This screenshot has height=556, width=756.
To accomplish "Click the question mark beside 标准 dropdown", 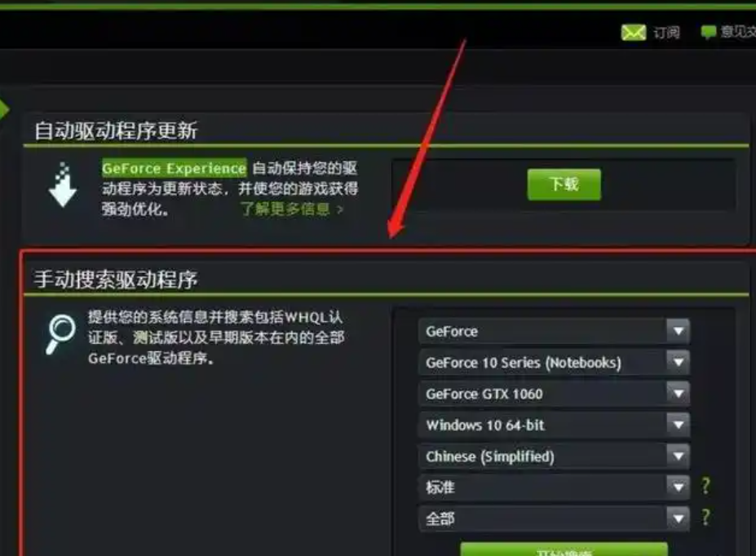I will (x=705, y=486).
